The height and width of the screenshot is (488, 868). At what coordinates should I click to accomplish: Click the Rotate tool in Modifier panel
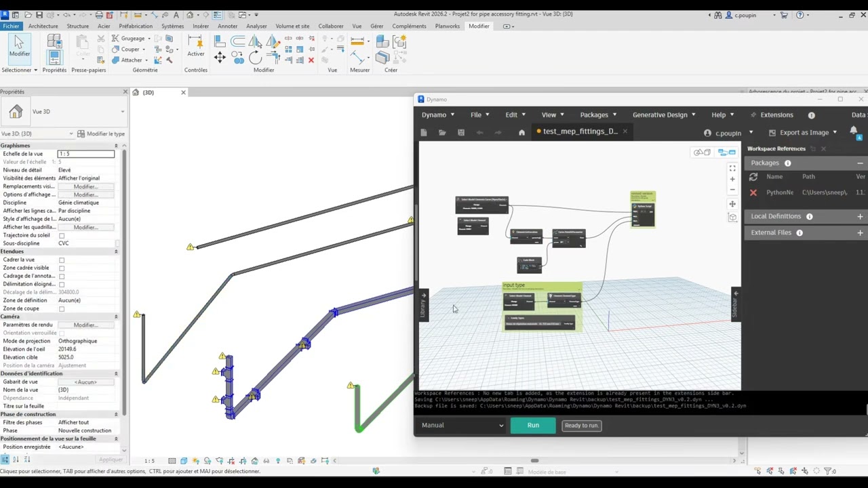(255, 58)
